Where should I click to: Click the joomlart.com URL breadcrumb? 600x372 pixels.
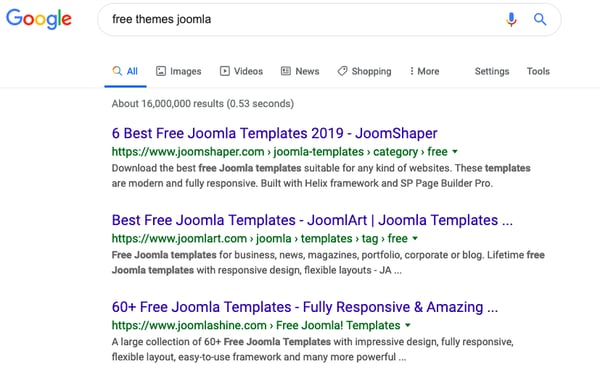(x=259, y=238)
